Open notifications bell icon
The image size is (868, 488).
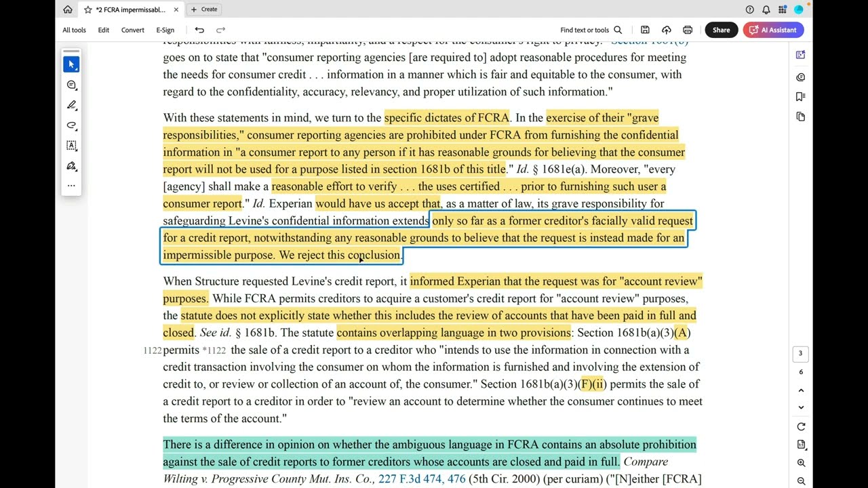click(766, 9)
